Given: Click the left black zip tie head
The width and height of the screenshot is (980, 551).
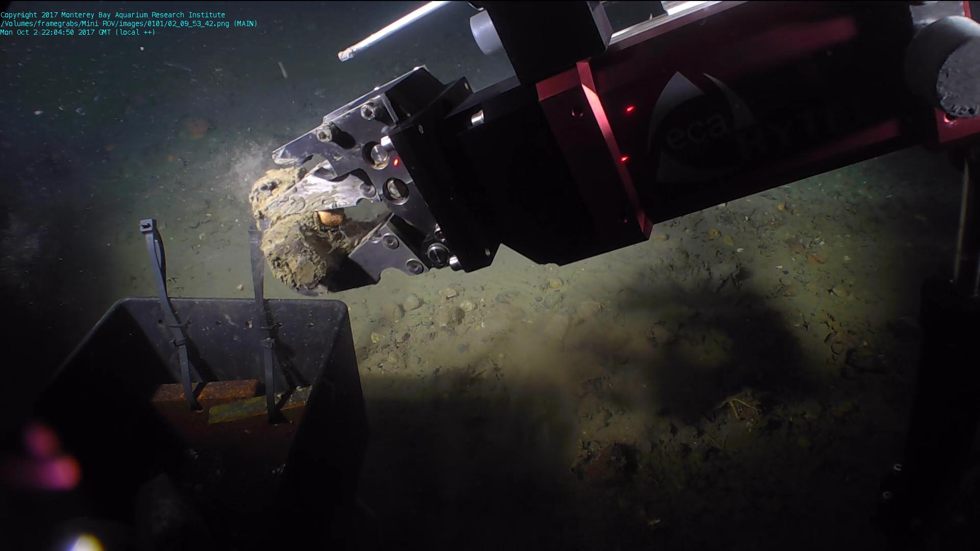Looking at the screenshot, I should click(x=148, y=225).
